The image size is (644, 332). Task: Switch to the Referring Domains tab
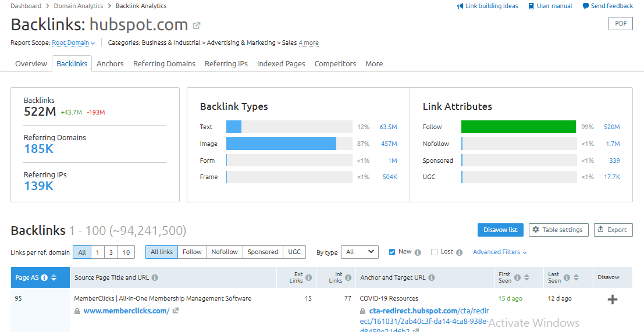pos(164,63)
